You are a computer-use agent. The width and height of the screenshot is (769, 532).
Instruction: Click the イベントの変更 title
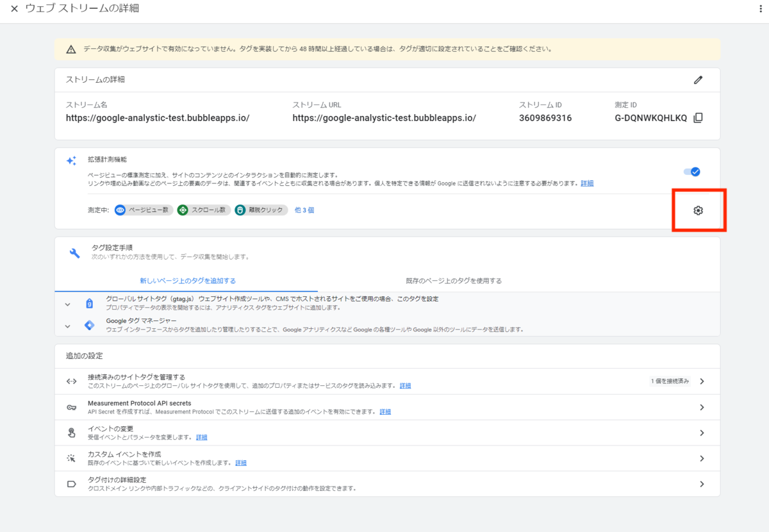[x=110, y=429]
